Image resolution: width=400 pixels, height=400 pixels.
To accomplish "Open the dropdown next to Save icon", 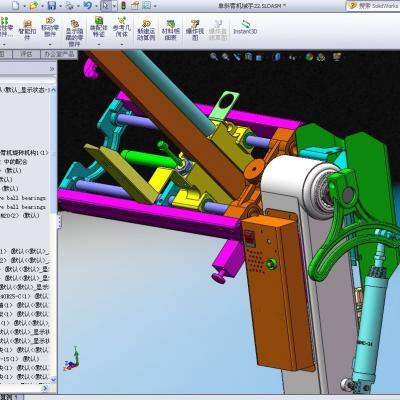I will [60, 6].
